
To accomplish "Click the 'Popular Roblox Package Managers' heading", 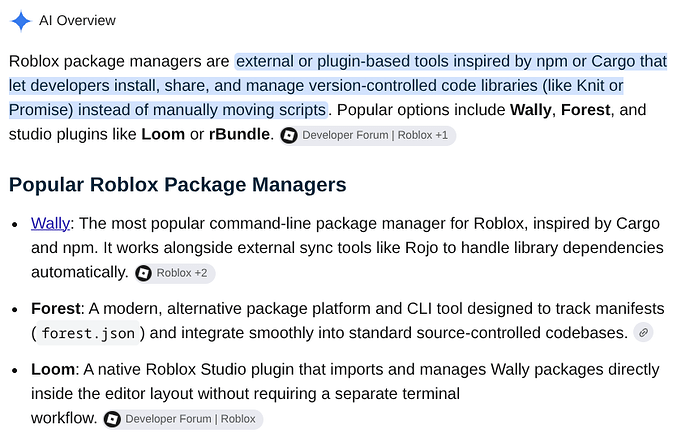I will (178, 184).
